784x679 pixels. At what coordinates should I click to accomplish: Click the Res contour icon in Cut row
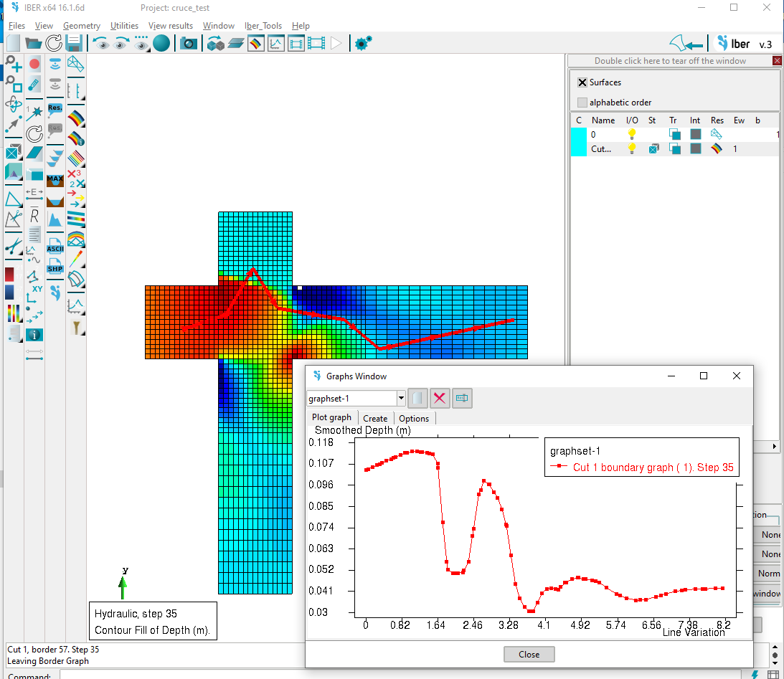click(x=717, y=148)
